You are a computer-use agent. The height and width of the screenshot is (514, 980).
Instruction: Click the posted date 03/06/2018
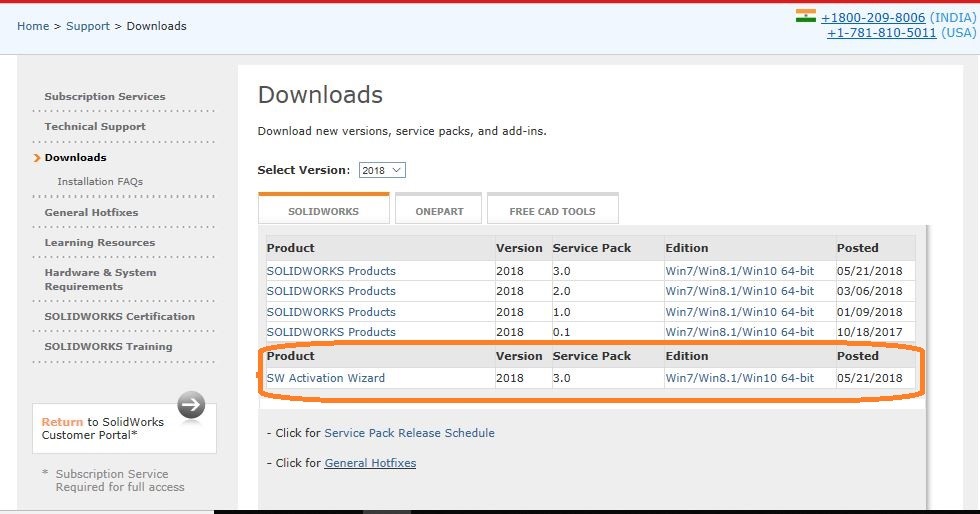point(869,291)
